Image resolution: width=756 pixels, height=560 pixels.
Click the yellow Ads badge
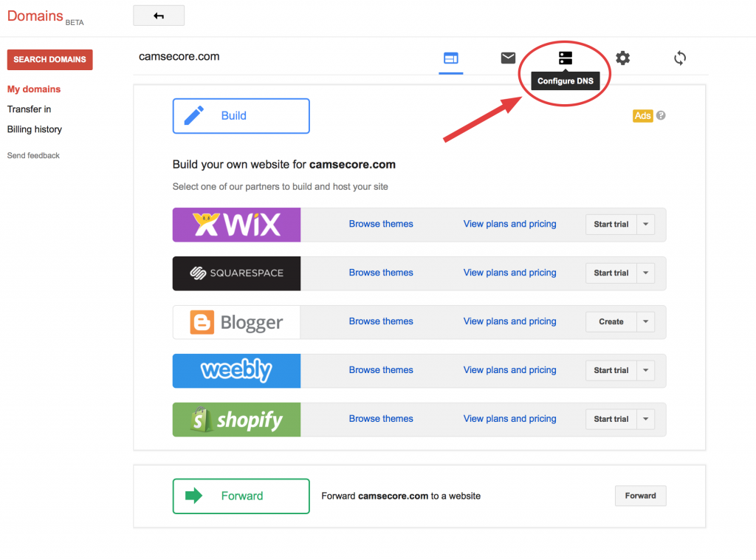coord(643,116)
